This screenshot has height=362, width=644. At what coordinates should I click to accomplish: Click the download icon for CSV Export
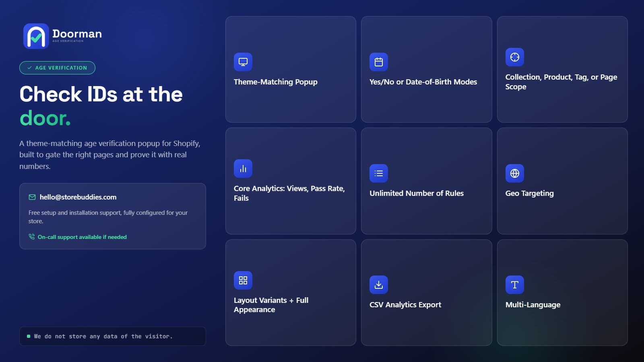click(x=379, y=285)
